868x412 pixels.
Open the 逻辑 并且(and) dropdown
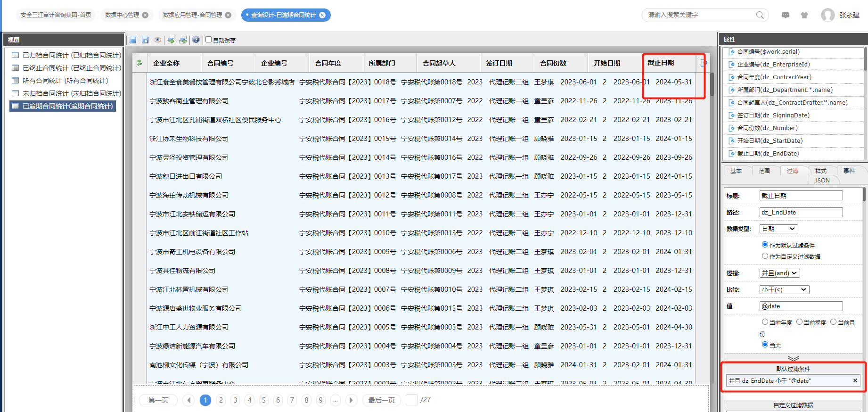click(x=779, y=273)
